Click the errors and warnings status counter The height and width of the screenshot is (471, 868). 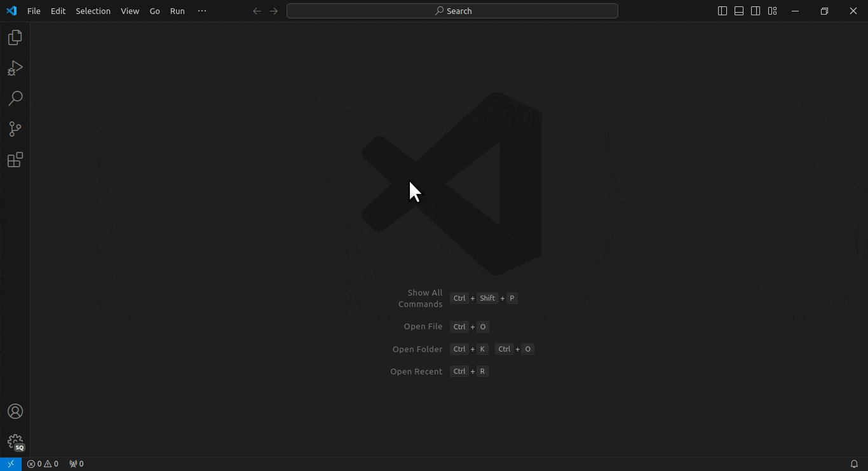click(x=43, y=464)
